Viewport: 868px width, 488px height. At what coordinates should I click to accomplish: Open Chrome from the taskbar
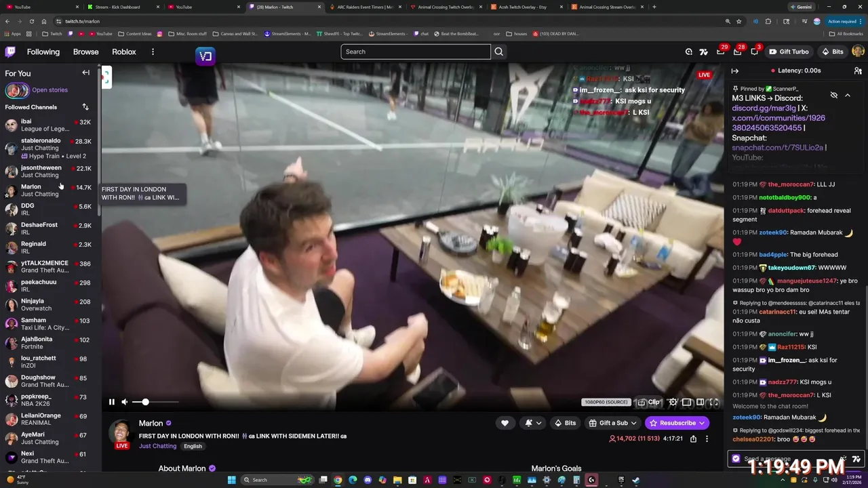[x=338, y=480]
